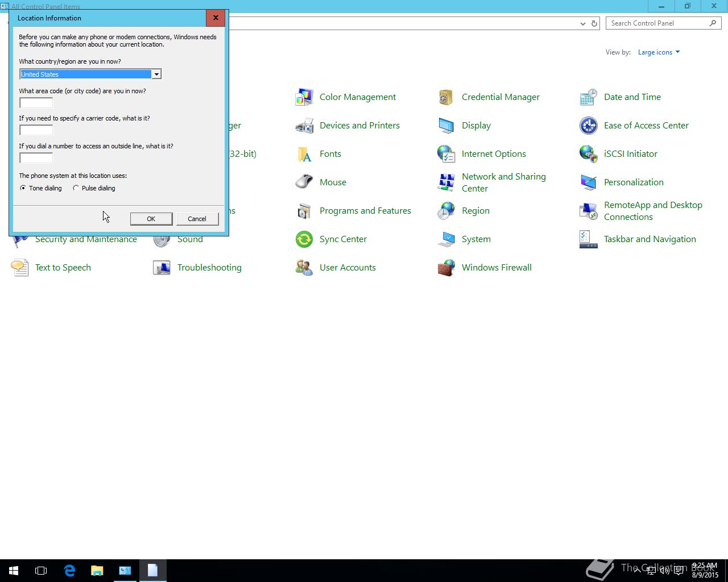Image resolution: width=728 pixels, height=582 pixels.
Task: Open the Sound speaker icon
Action: pyautogui.click(x=162, y=241)
